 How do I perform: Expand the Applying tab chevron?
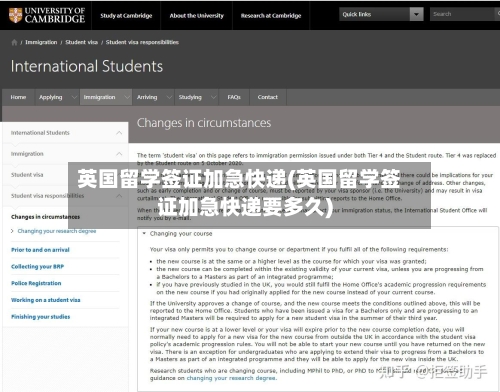click(x=74, y=97)
